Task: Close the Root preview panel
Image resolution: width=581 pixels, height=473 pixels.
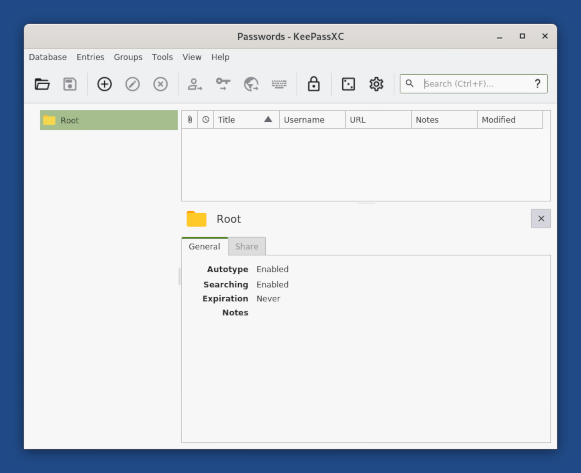Action: point(541,219)
